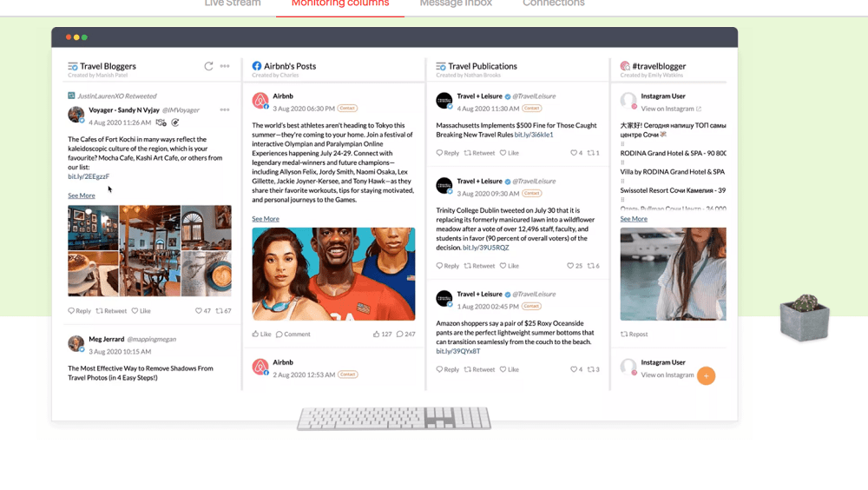Refresh the Travel Bloggers column
Image resolution: width=868 pixels, height=490 pixels.
point(208,66)
